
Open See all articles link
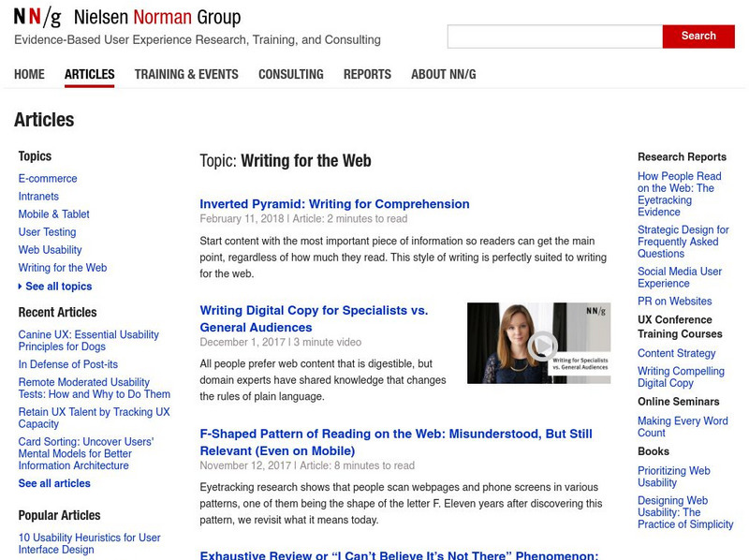pos(54,482)
